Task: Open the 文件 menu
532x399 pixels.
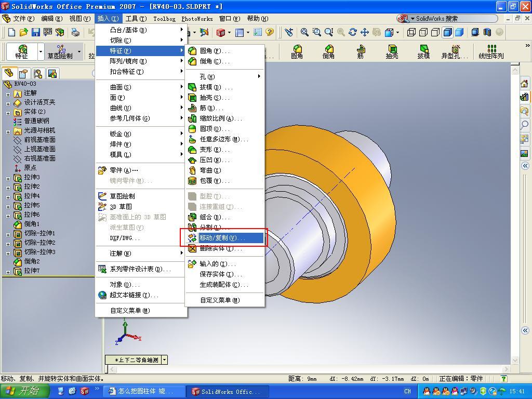Action: (x=23, y=19)
